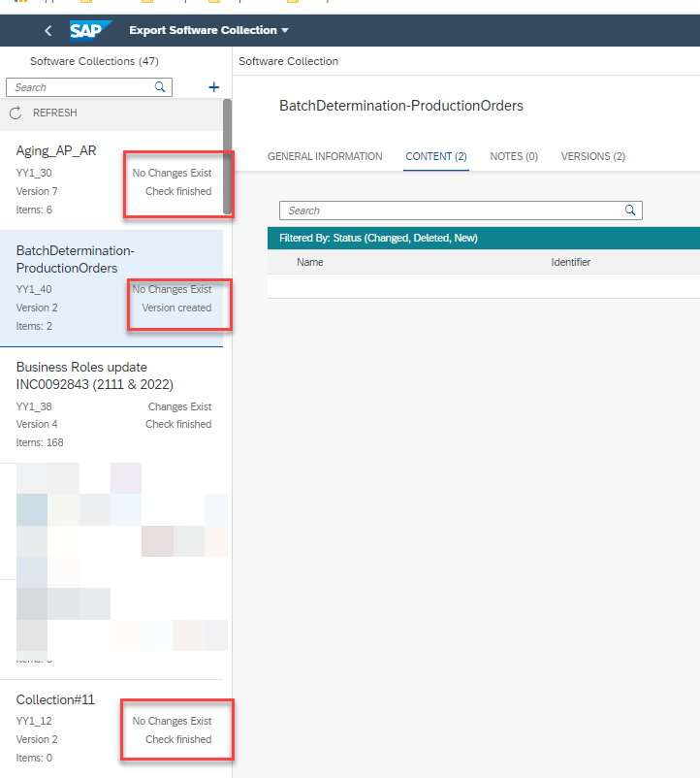700x778 pixels.
Task: Click the REFRESH label in list header
Action: [x=55, y=113]
